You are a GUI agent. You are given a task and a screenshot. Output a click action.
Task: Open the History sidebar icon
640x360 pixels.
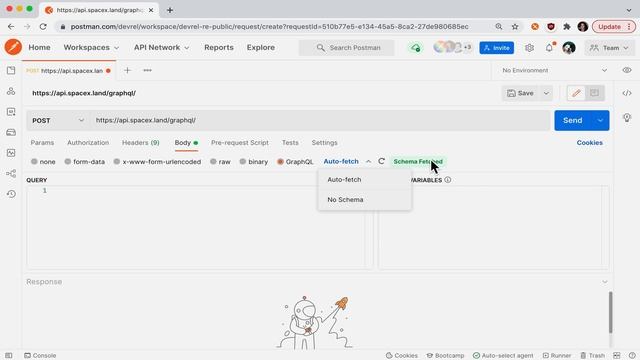pos(11,194)
